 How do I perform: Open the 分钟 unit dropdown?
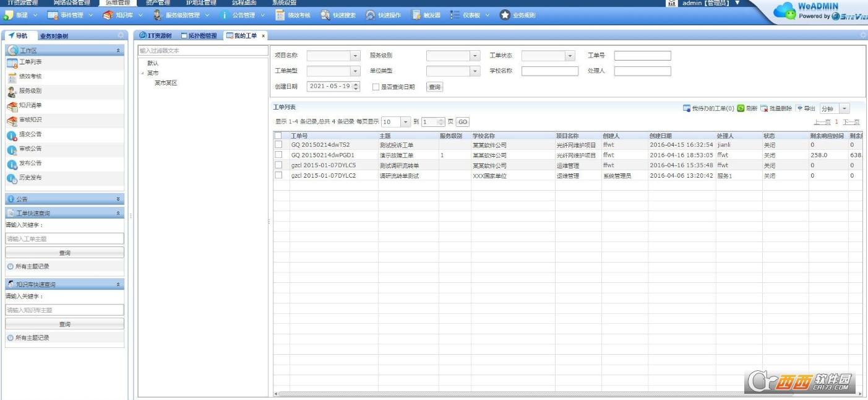click(844, 108)
